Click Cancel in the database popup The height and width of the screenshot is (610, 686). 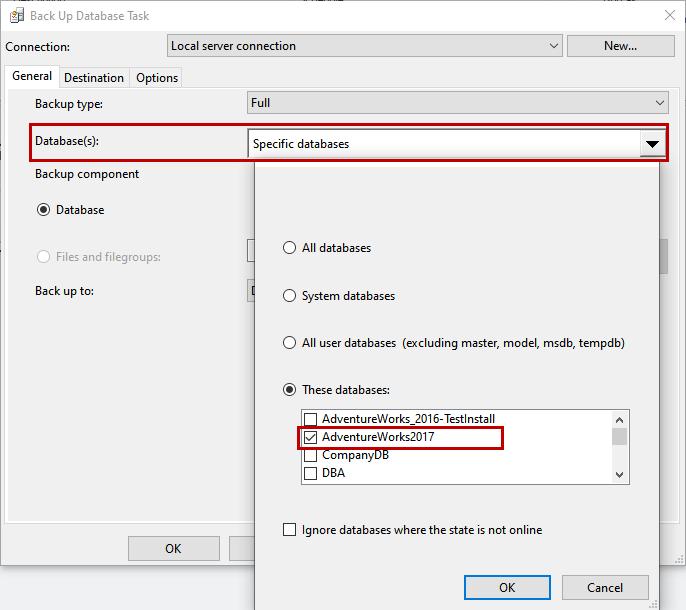point(605,587)
